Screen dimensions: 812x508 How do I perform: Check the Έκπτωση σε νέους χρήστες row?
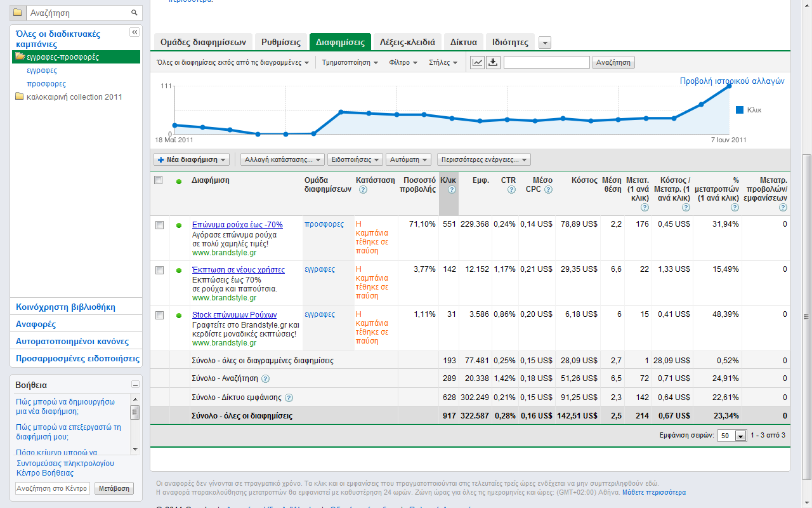pos(159,270)
